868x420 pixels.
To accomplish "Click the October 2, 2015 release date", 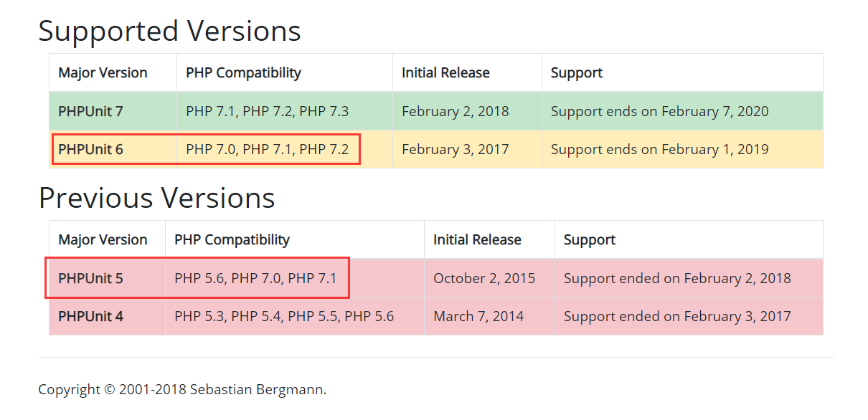I will [484, 278].
